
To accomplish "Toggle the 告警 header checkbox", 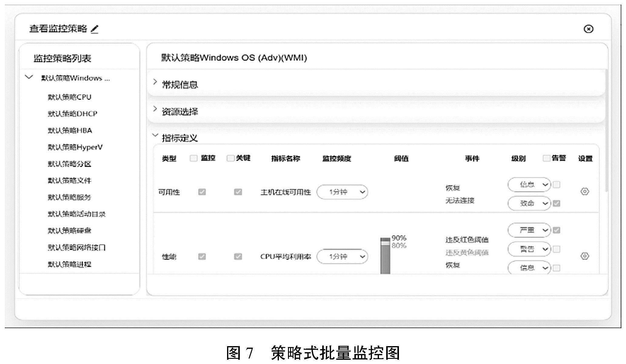I will (547, 158).
